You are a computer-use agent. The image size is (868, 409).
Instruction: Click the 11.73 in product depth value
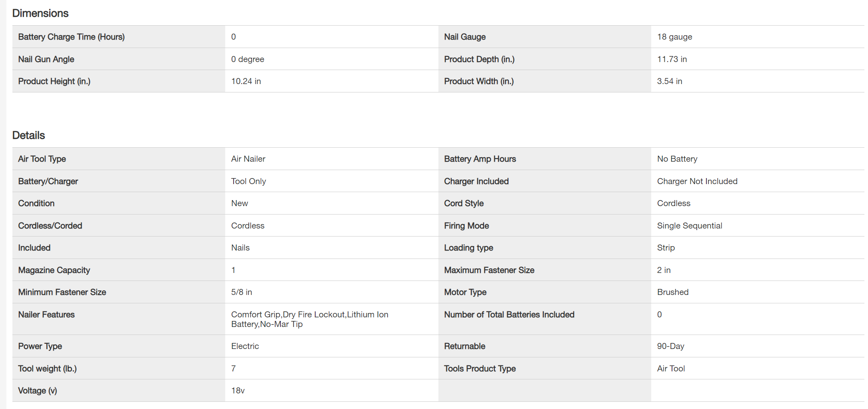point(672,59)
